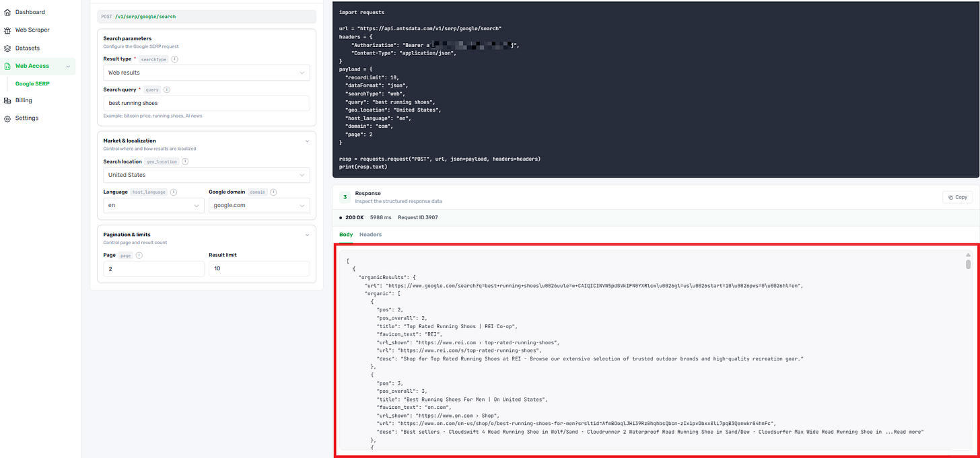Click the Best Running Shoes For Men title line
Viewport: 980px width, 458px height.
coord(462,399)
